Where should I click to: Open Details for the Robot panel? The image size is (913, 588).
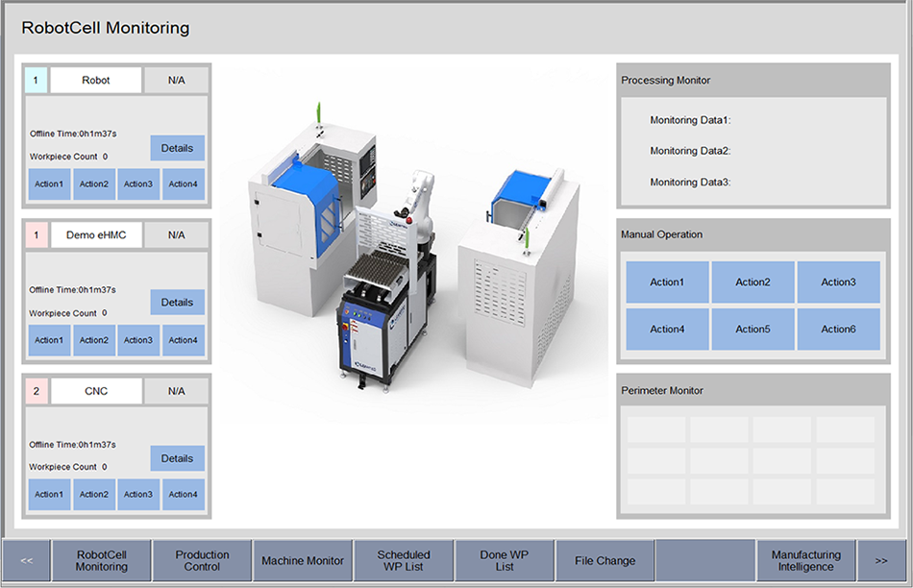pos(177,148)
